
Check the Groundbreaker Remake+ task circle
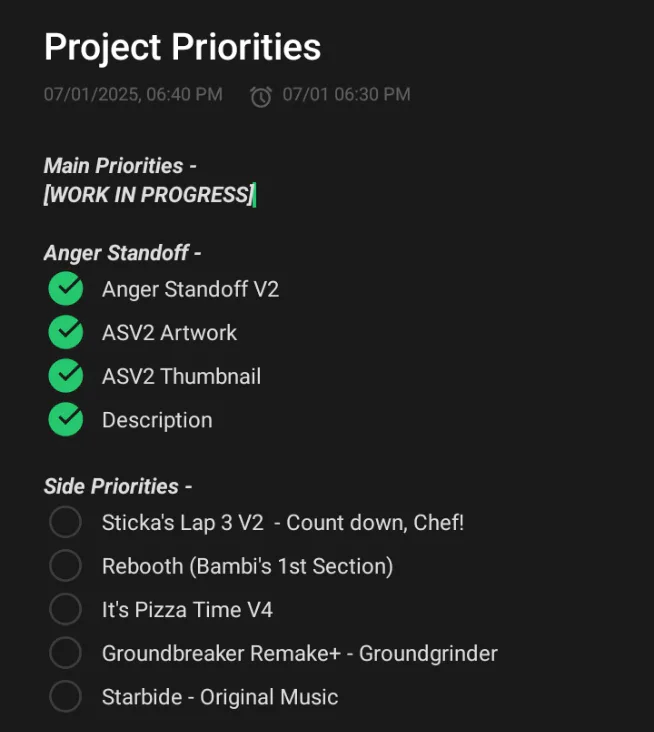tap(65, 653)
